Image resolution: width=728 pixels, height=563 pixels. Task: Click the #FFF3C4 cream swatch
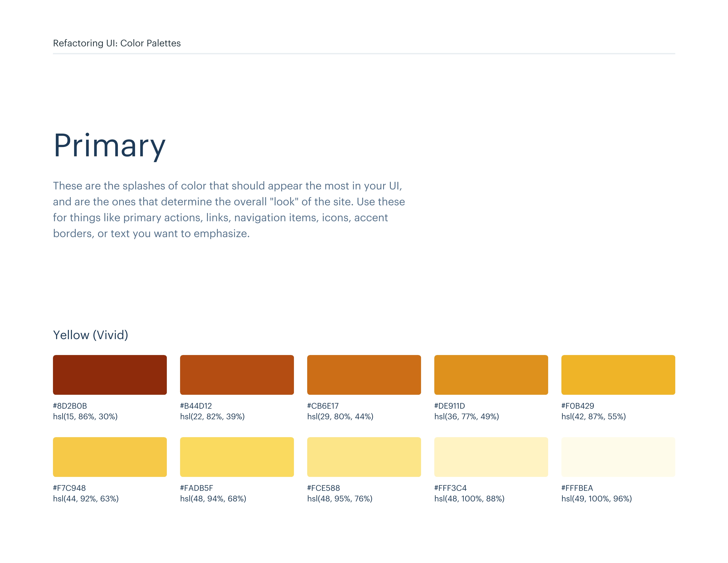point(491,457)
